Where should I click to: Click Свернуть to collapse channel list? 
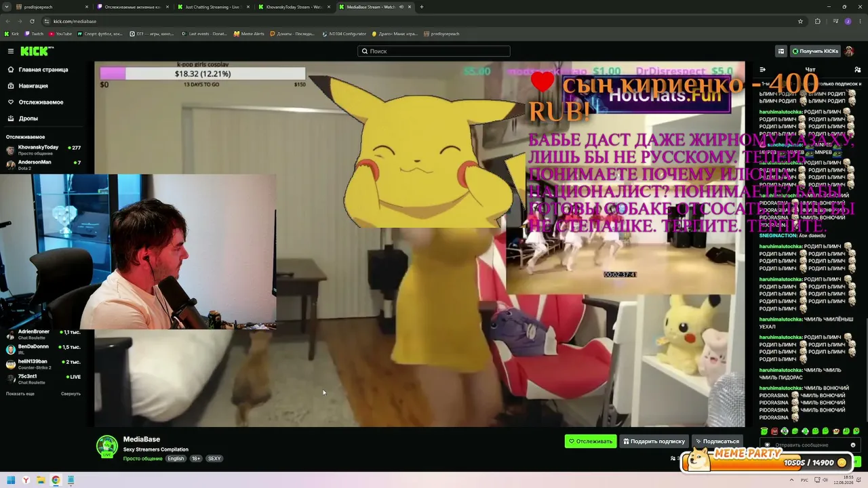pos(71,394)
